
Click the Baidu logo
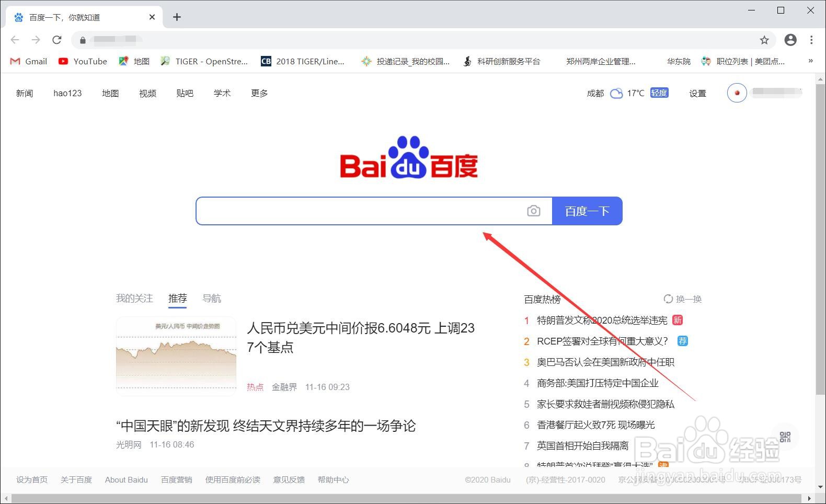click(x=409, y=157)
